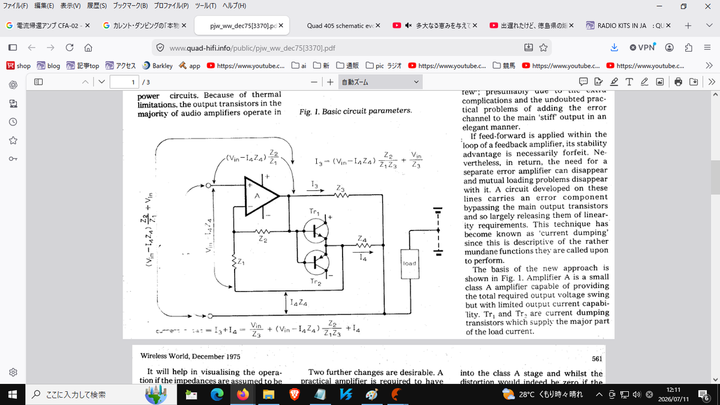Open the AI chatbot sidebar icon
720x405 pixels.
[13, 85]
